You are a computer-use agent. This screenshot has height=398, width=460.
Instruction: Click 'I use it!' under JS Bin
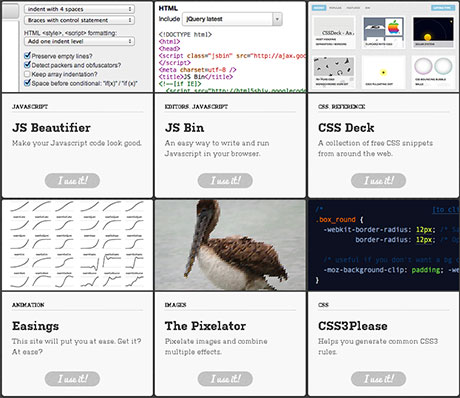(225, 180)
